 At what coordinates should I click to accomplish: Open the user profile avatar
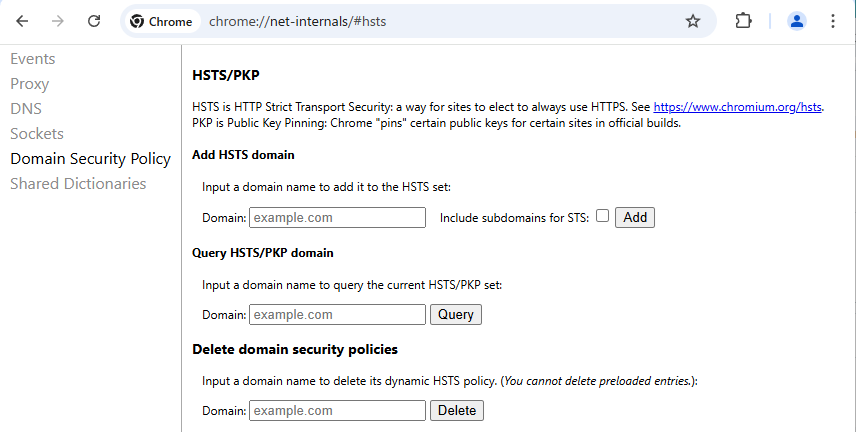[x=796, y=21]
